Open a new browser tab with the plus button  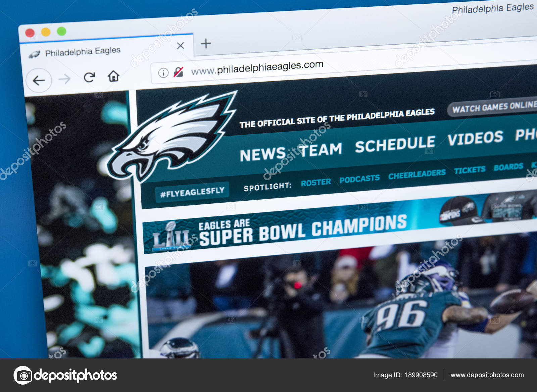[205, 44]
